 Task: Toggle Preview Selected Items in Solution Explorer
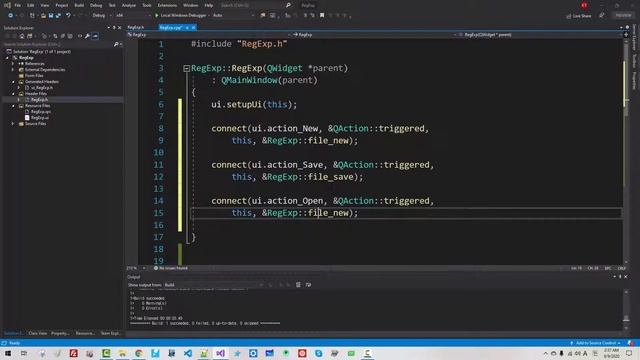click(95, 36)
